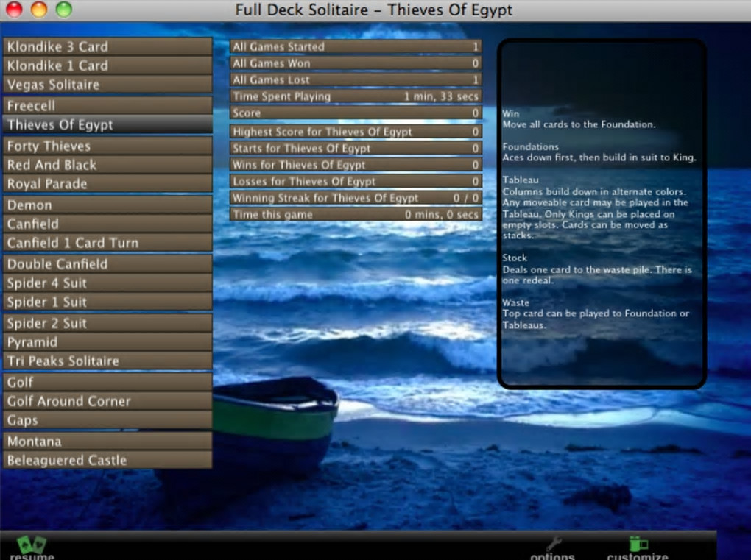Screen dimensions: 751x560
Task: Pick Canfield 1 Card Turn
Action: 107,243
